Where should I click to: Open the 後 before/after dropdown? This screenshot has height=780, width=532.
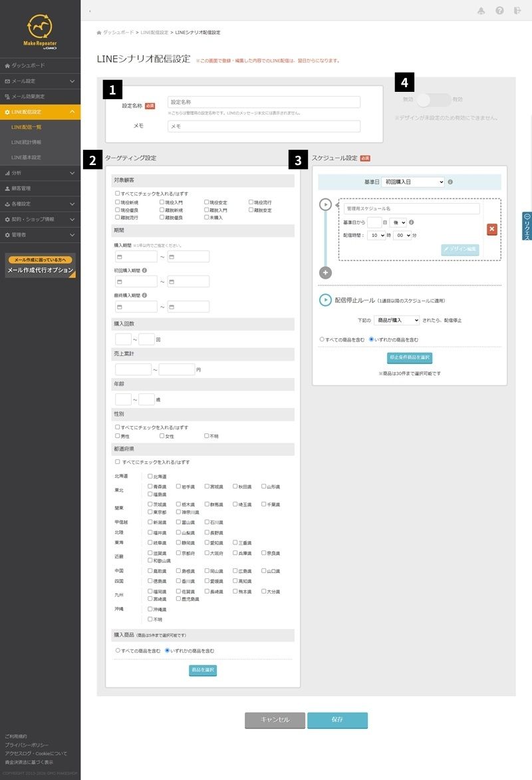[x=398, y=222]
